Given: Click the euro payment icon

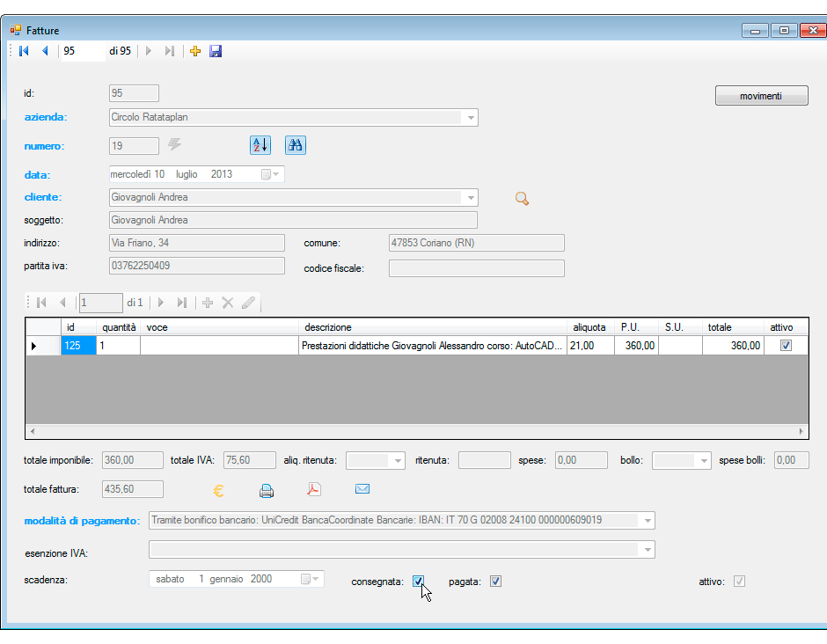Looking at the screenshot, I should point(218,491).
